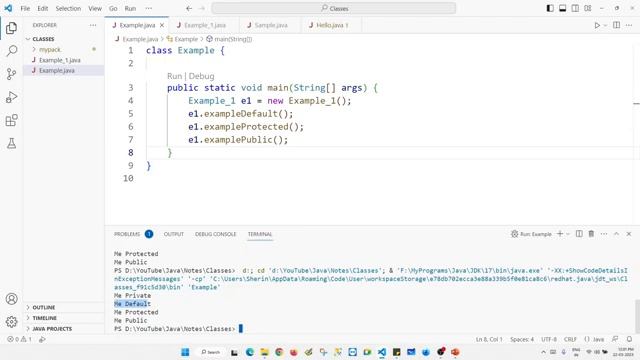Kill terminal with trash icon
Viewport: 640px width, 360px height.
pos(591,234)
